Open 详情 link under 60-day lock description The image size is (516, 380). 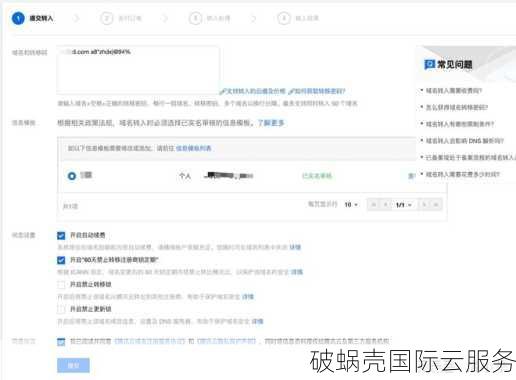tap(297, 272)
